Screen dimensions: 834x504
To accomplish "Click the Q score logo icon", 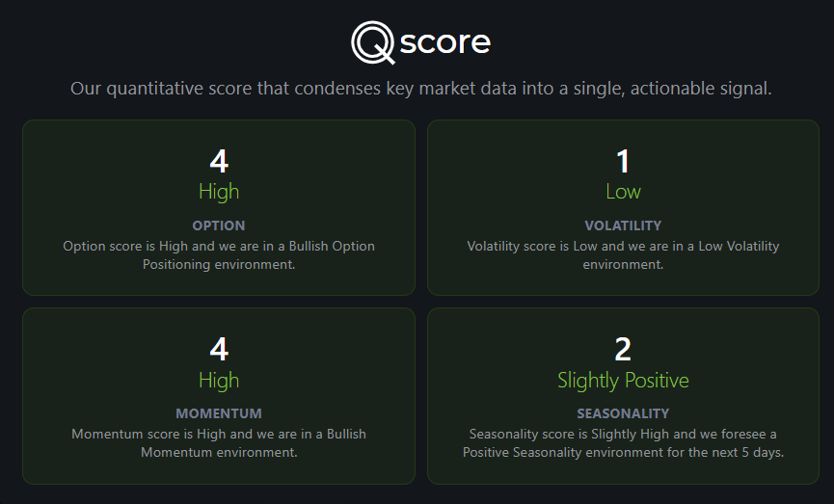I will coord(373,42).
